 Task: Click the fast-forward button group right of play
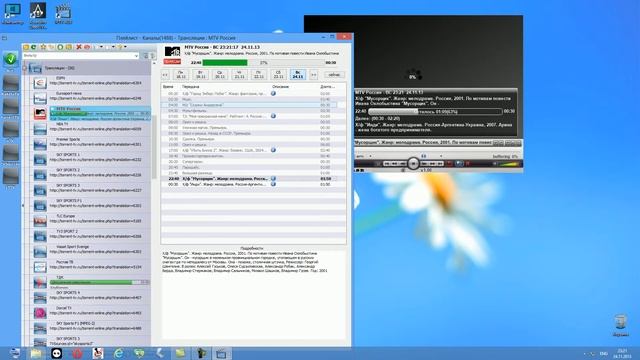[432, 164]
